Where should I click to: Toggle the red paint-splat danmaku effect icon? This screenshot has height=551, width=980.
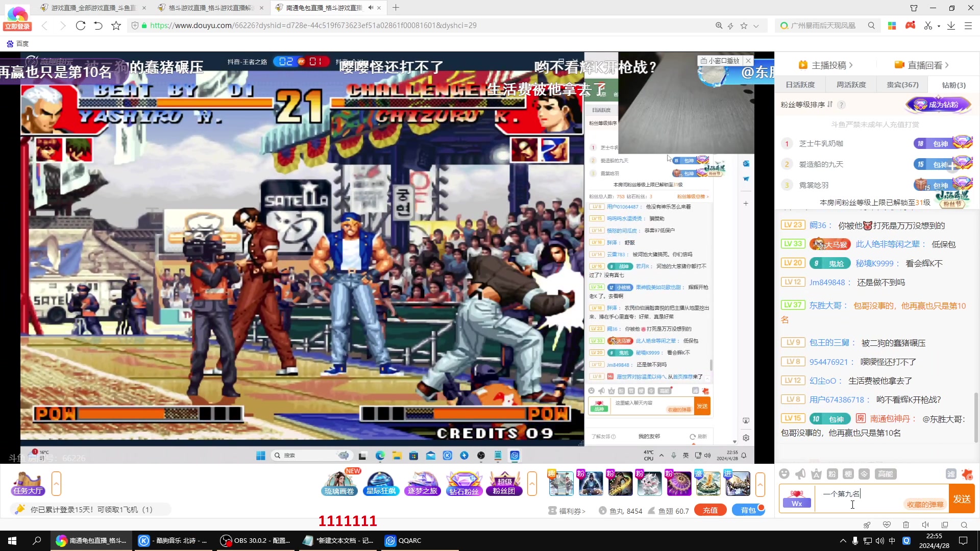tap(967, 474)
